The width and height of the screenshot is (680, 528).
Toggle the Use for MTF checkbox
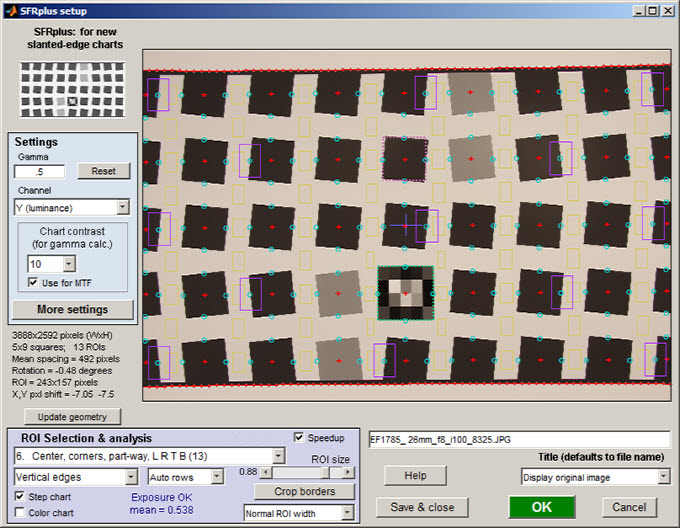point(35,285)
